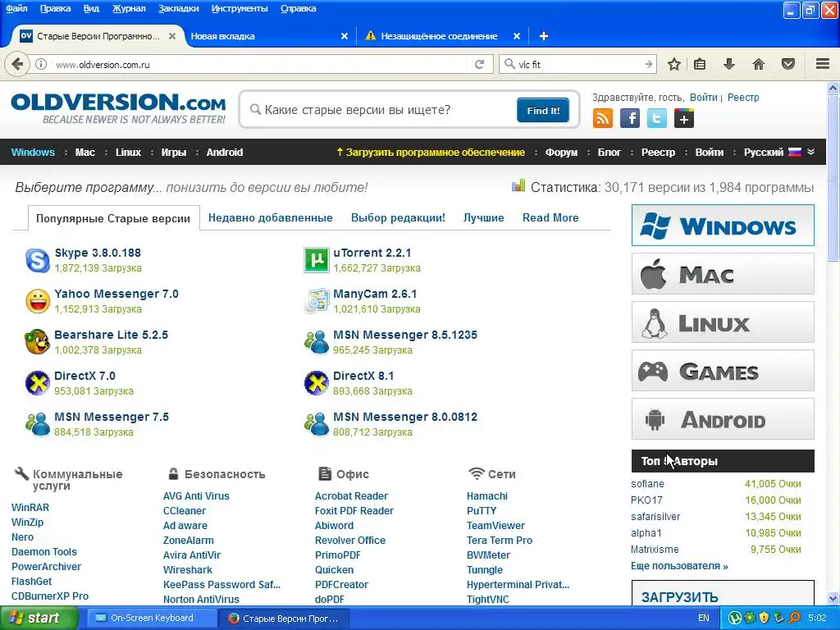Click the uTorrent program icon
Screen dimensions: 840x630
(x=316, y=260)
